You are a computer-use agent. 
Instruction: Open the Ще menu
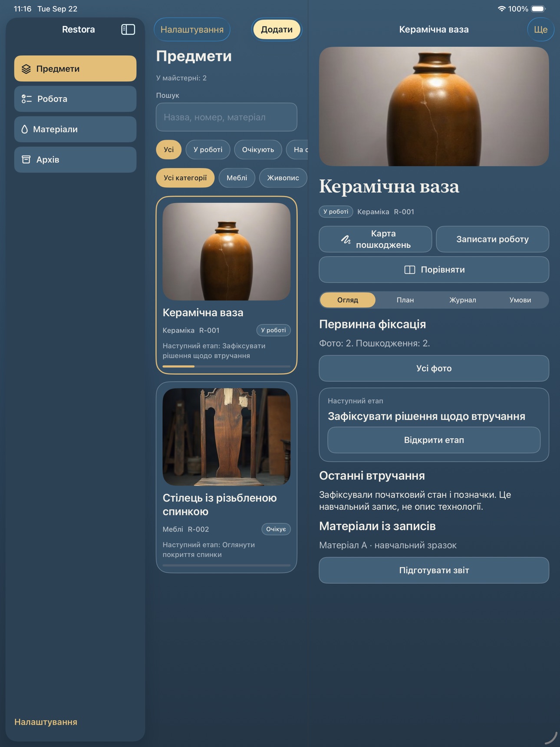click(x=540, y=30)
